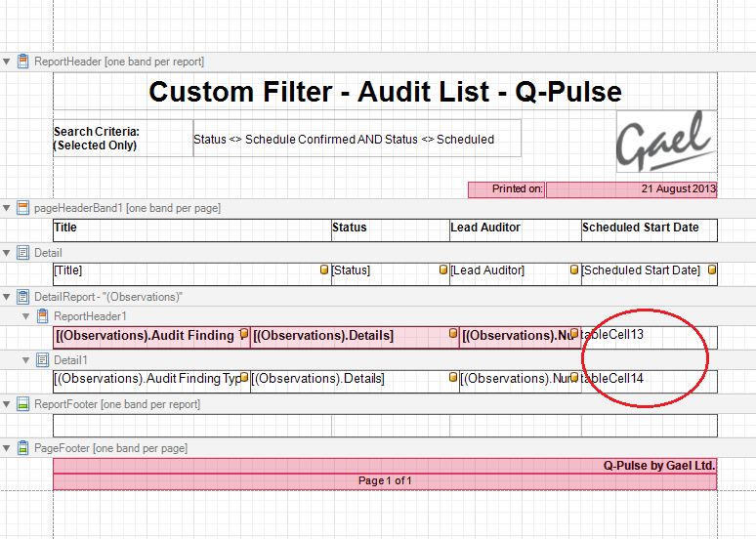The image size is (756, 539).
Task: Select the [Title] detail cell
Action: [x=192, y=274]
